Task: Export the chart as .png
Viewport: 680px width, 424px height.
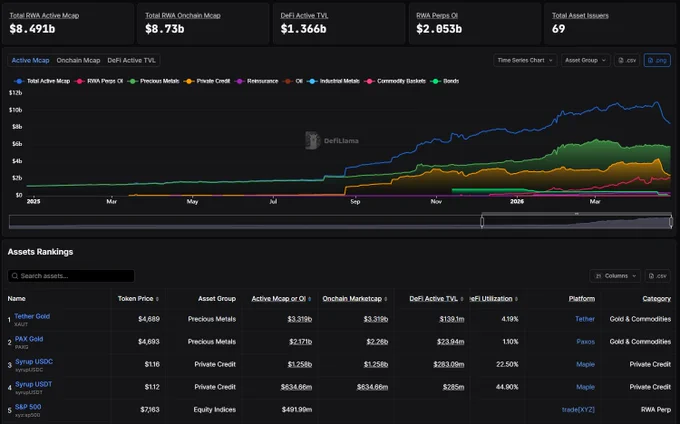Action: click(657, 60)
